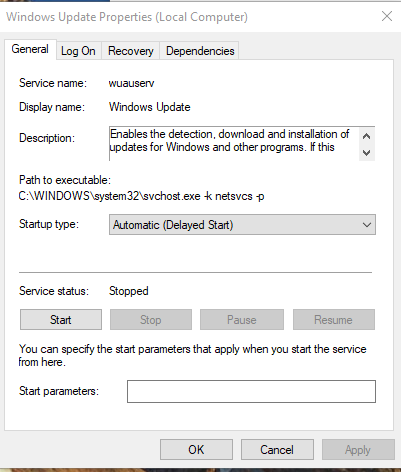Click the executable path text
401x472 pixels.
pyautogui.click(x=141, y=196)
